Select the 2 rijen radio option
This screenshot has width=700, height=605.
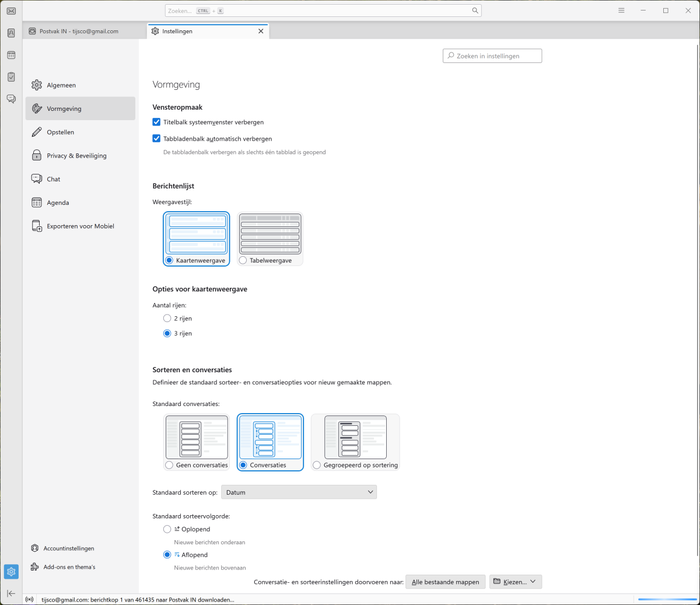pyautogui.click(x=167, y=319)
